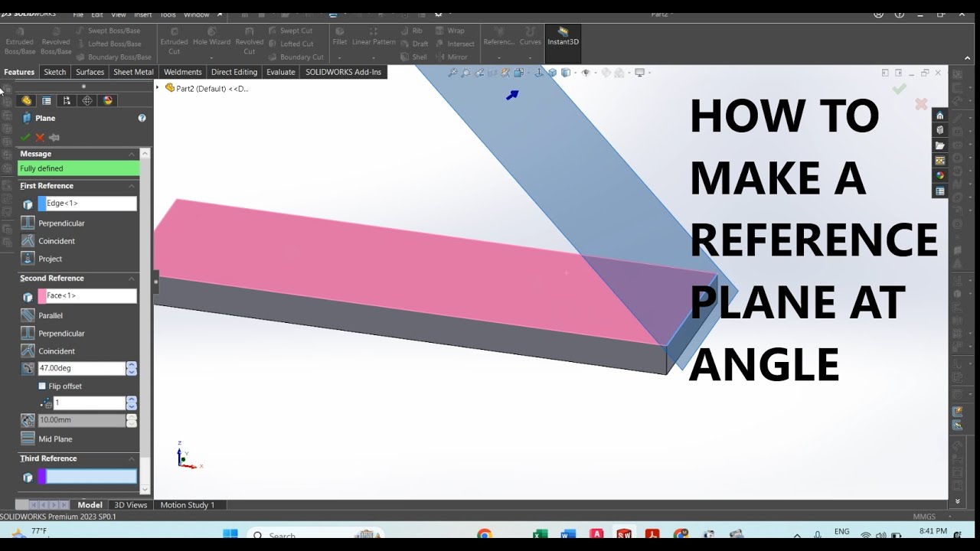Screen dimensions: 980x551
Task: Click Zoom to Area in view toolbar
Action: pos(465,73)
